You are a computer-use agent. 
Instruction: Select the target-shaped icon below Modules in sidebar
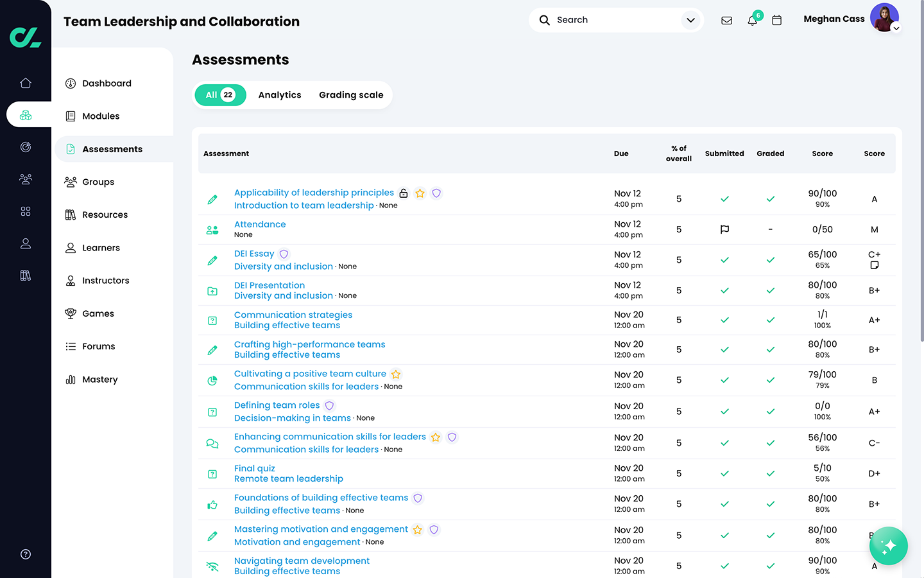pos(25,147)
